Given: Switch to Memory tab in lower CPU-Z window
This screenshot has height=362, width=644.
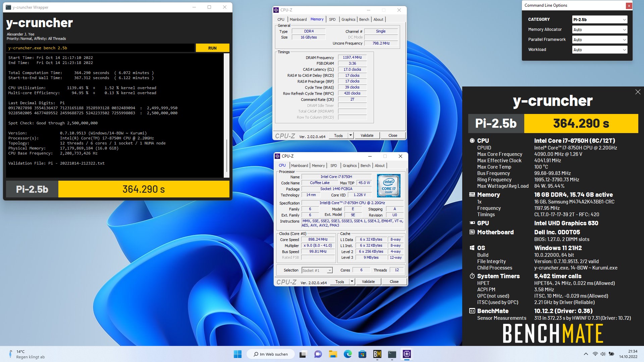Looking at the screenshot, I should click(318, 166).
